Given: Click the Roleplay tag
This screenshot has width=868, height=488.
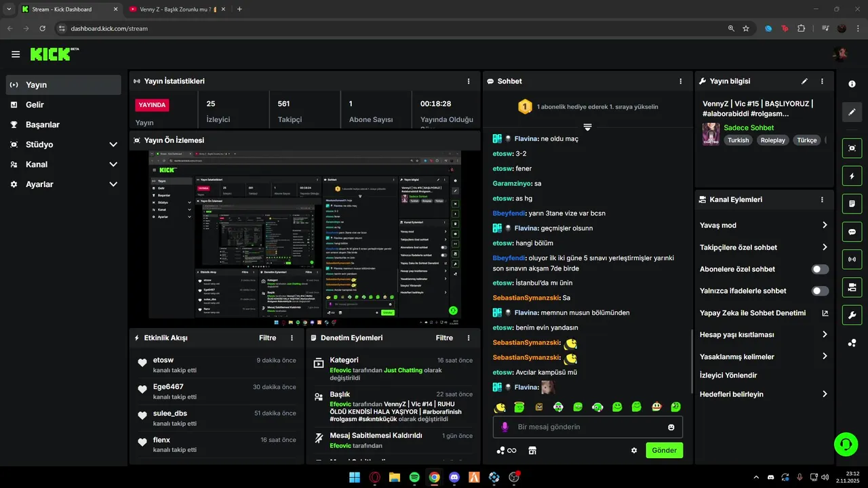Looking at the screenshot, I should (x=772, y=140).
